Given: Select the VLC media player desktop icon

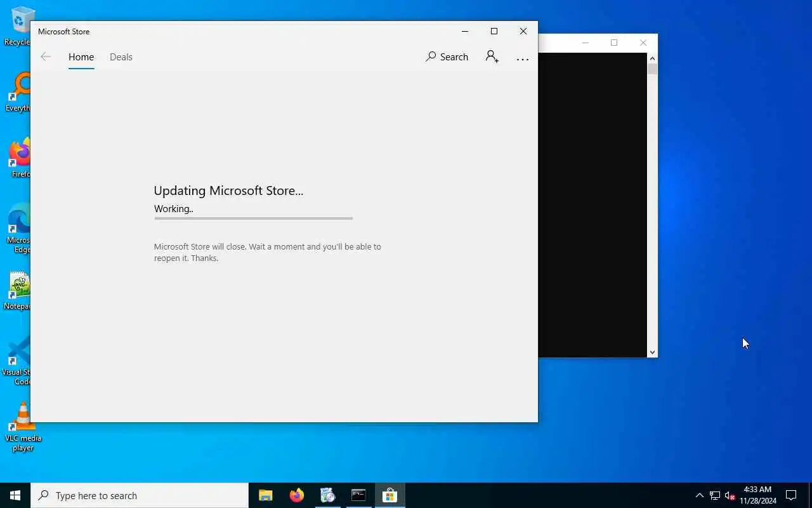Looking at the screenshot, I should point(23,427).
